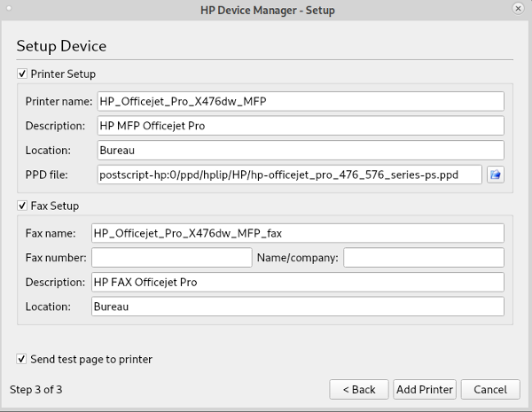Click the empty Fax number field
532x412 pixels.
172,257
